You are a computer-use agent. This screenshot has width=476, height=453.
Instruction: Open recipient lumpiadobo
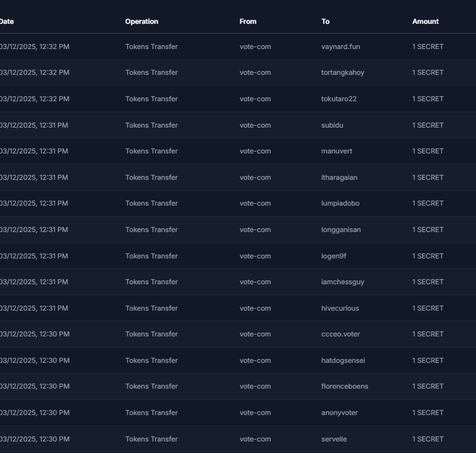coord(340,203)
